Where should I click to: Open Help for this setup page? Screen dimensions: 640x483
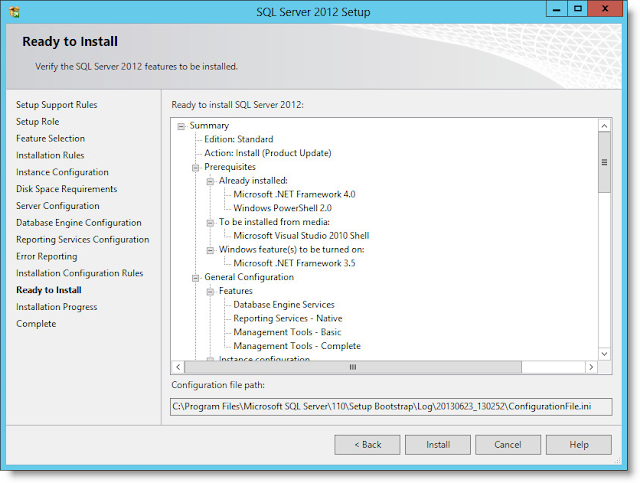[579, 445]
